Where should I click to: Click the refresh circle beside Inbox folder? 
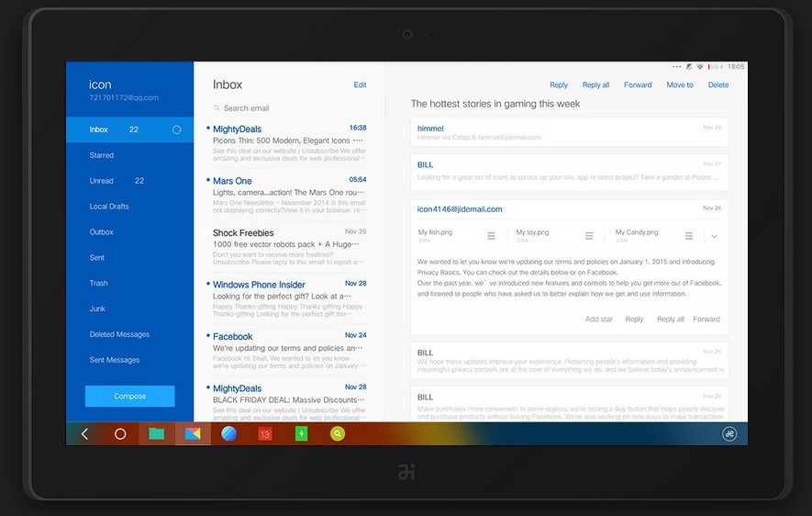(176, 129)
